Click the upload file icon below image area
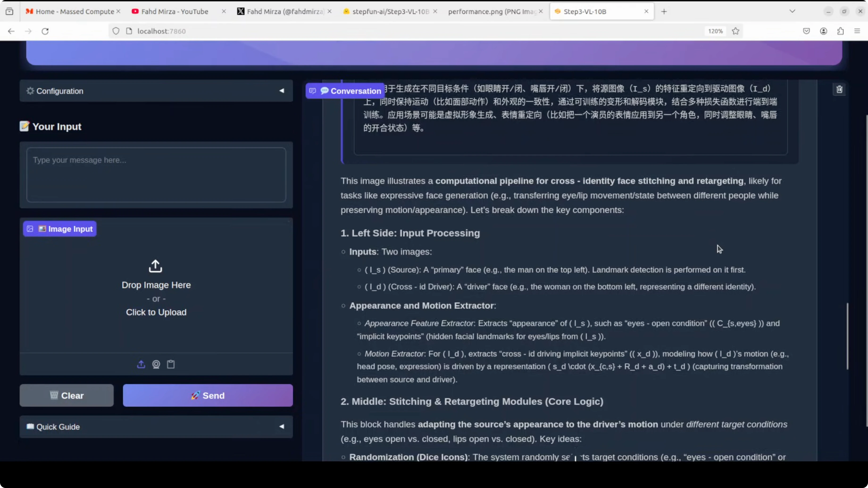Screen dimensions: 868x488 click(x=141, y=364)
